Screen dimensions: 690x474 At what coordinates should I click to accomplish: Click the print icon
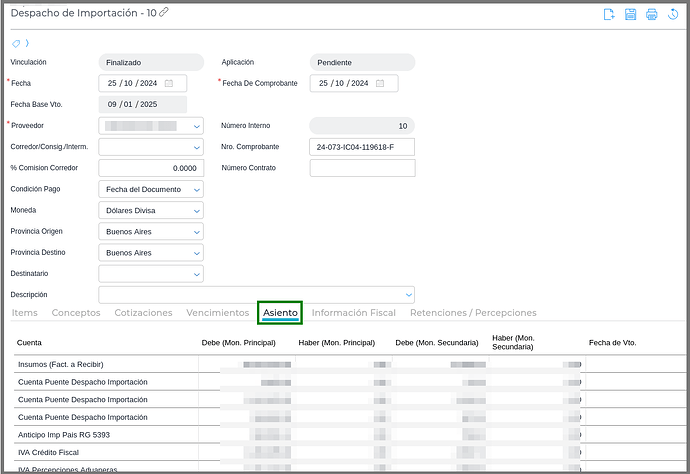click(x=652, y=14)
